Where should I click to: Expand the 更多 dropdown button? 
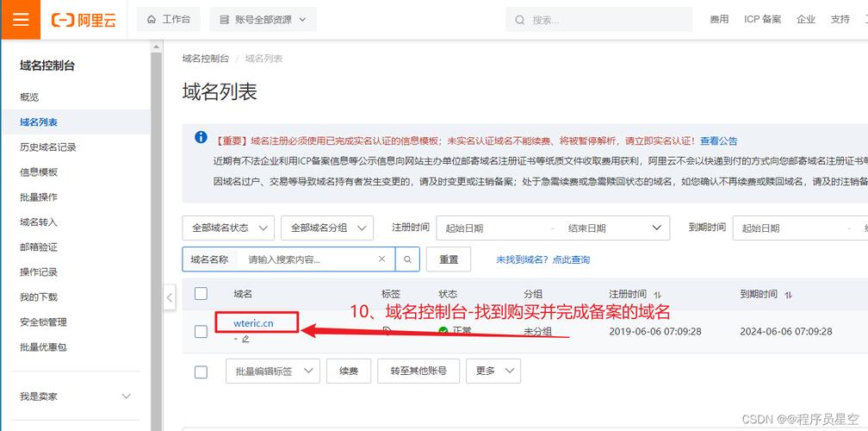coord(493,371)
